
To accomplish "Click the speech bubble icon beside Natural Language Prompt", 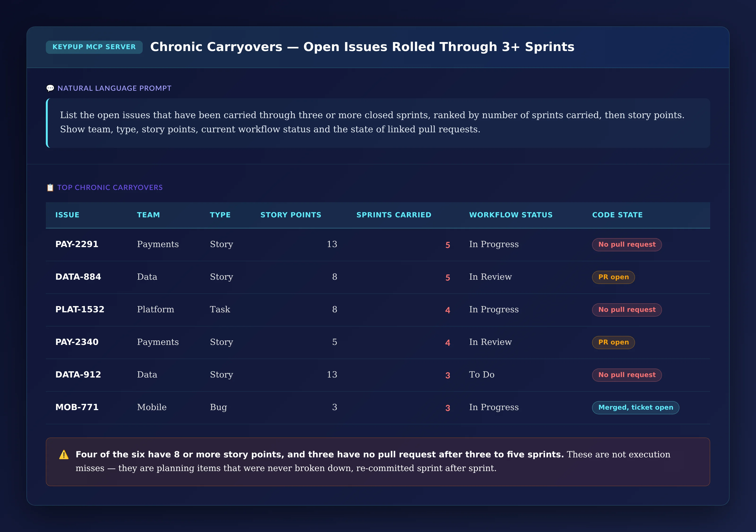I will coord(50,88).
